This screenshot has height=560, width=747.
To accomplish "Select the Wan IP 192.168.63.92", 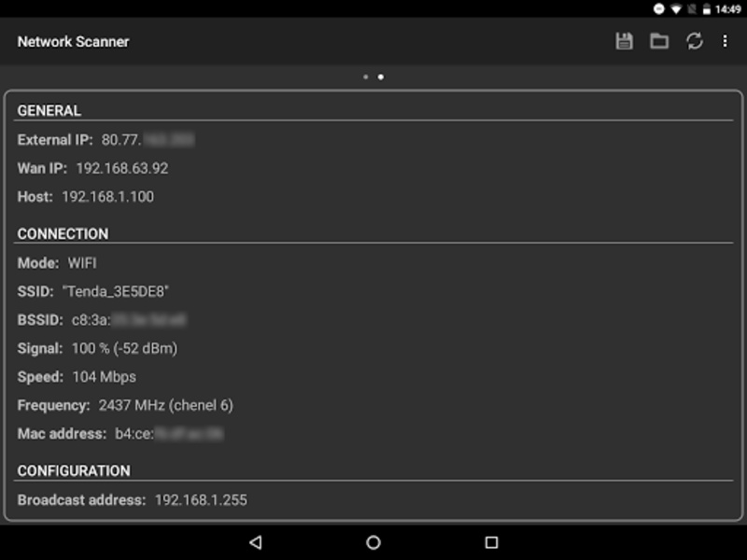I will pos(122,168).
